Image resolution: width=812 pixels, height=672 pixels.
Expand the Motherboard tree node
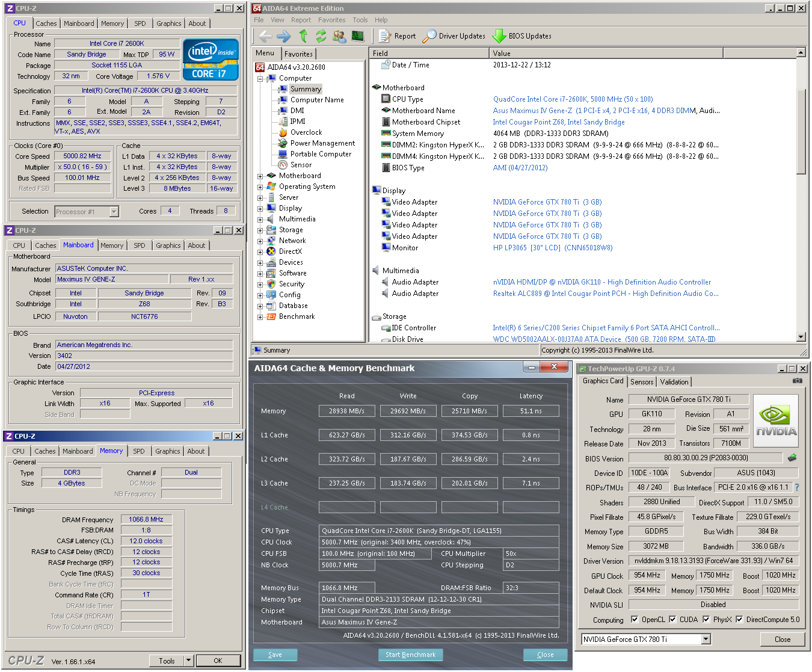(260, 176)
